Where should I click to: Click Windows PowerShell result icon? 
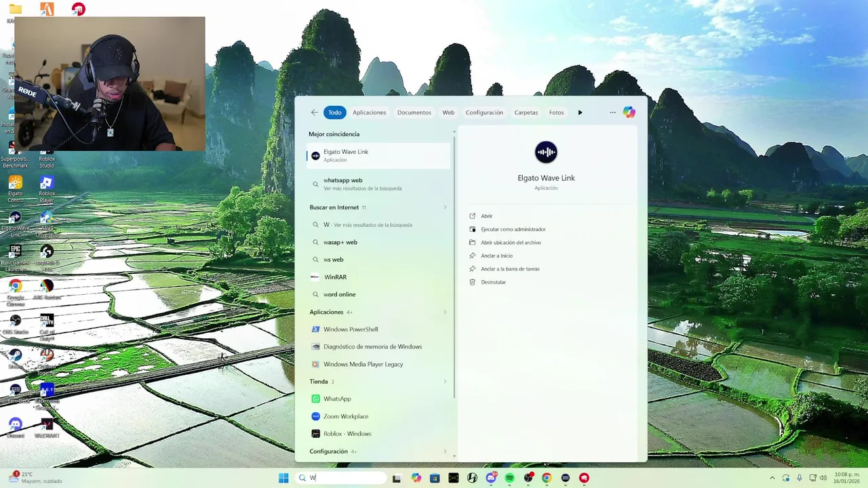point(315,329)
